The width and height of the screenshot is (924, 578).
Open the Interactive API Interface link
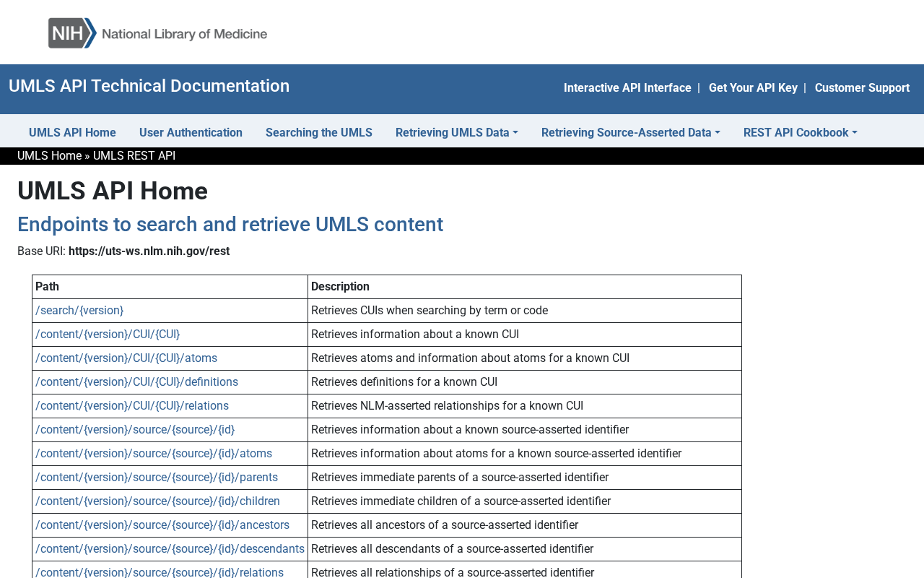[627, 88]
